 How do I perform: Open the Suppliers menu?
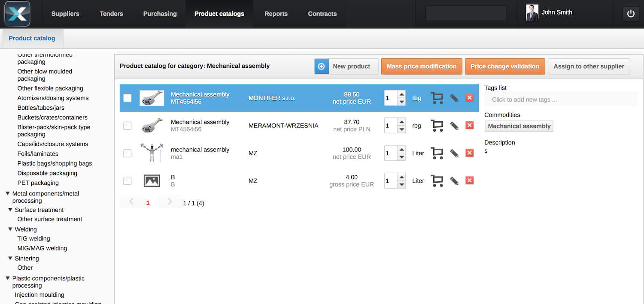coord(65,14)
